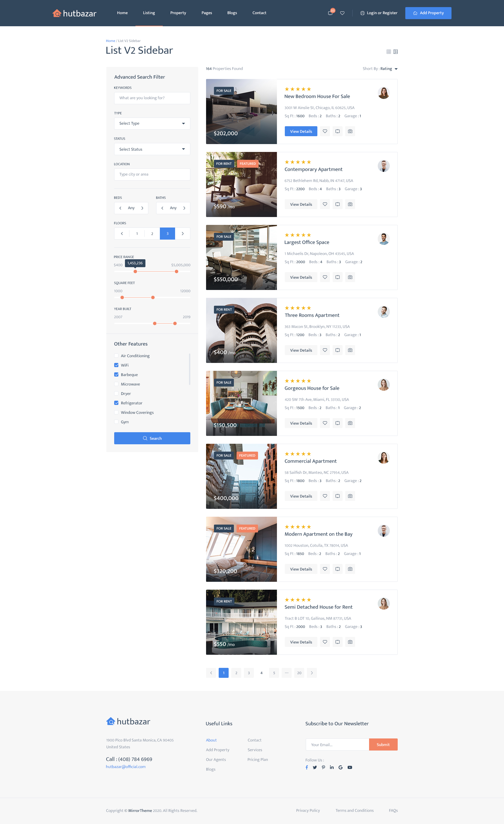504x824 pixels.
Task: Go to the Blogs menu item
Action: pyautogui.click(x=232, y=13)
